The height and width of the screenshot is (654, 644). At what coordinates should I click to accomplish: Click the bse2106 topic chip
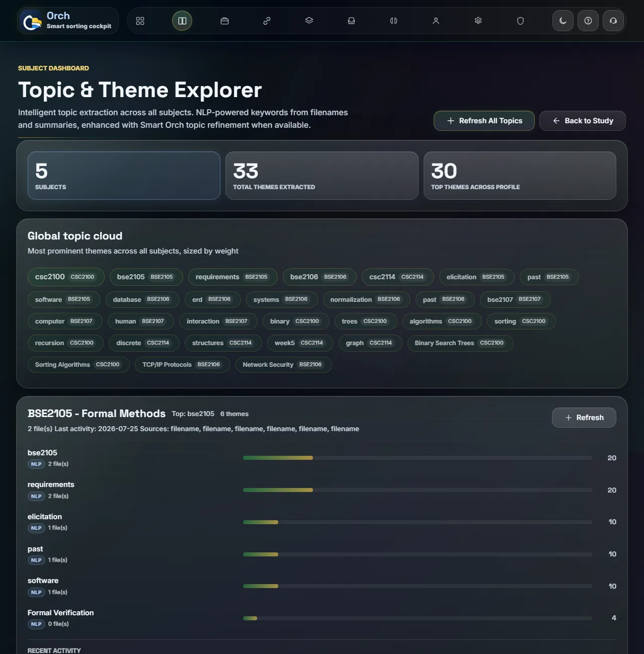319,277
